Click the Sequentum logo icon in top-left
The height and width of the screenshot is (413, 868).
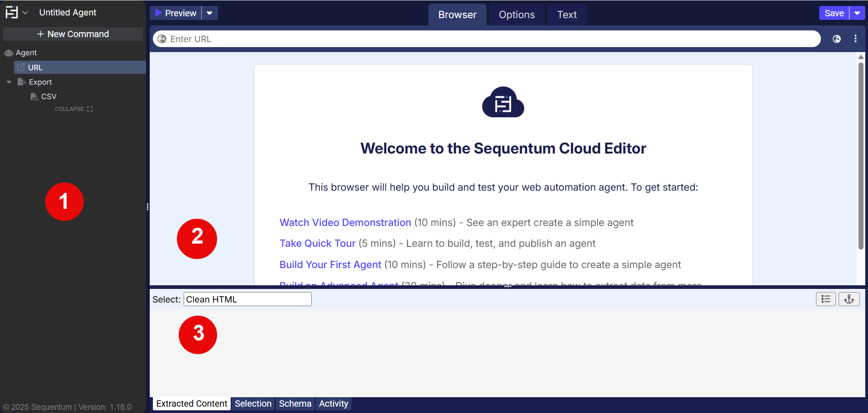[x=12, y=13]
